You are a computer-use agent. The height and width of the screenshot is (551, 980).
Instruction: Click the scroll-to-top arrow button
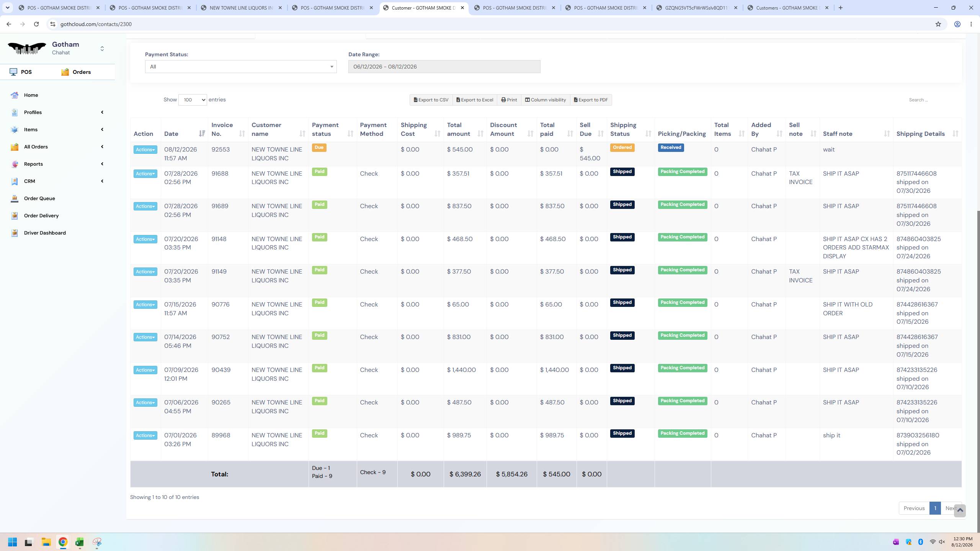click(960, 510)
